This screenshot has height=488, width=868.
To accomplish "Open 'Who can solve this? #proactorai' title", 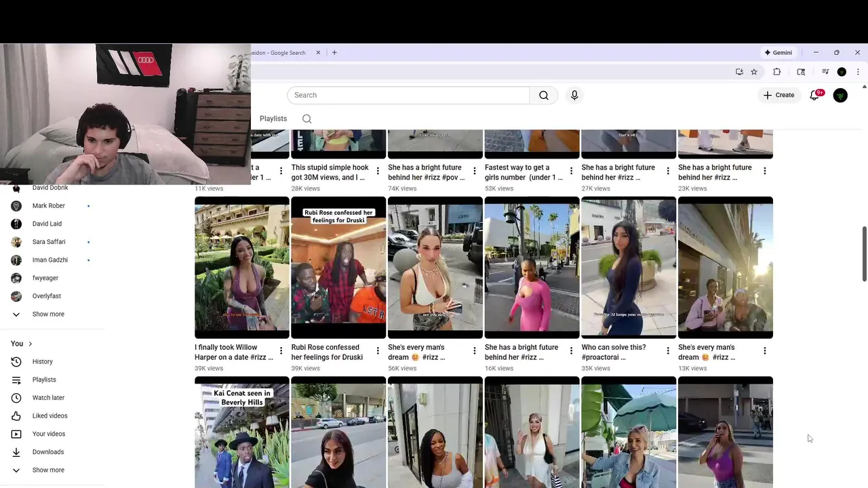I will pyautogui.click(x=614, y=352).
